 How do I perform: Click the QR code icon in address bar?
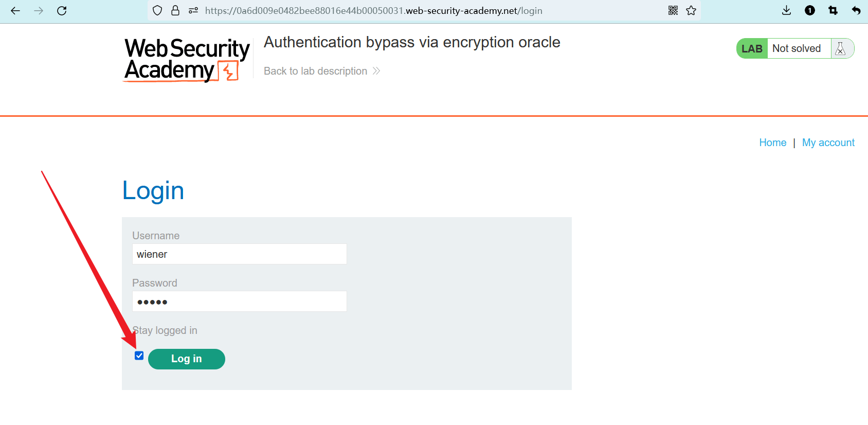click(673, 11)
